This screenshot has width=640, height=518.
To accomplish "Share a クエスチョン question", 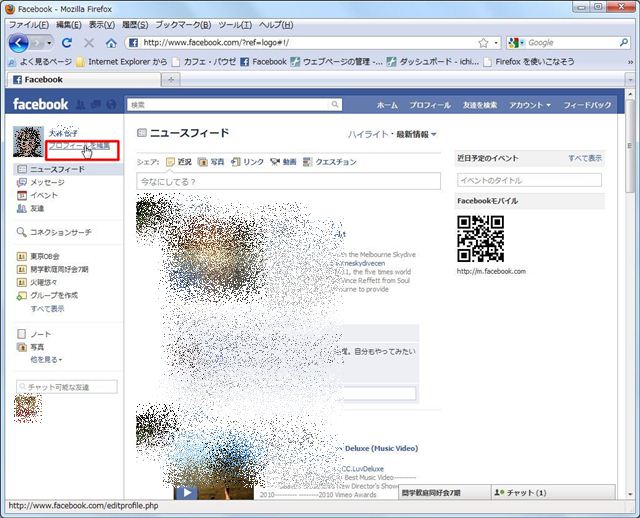I will click(329, 162).
